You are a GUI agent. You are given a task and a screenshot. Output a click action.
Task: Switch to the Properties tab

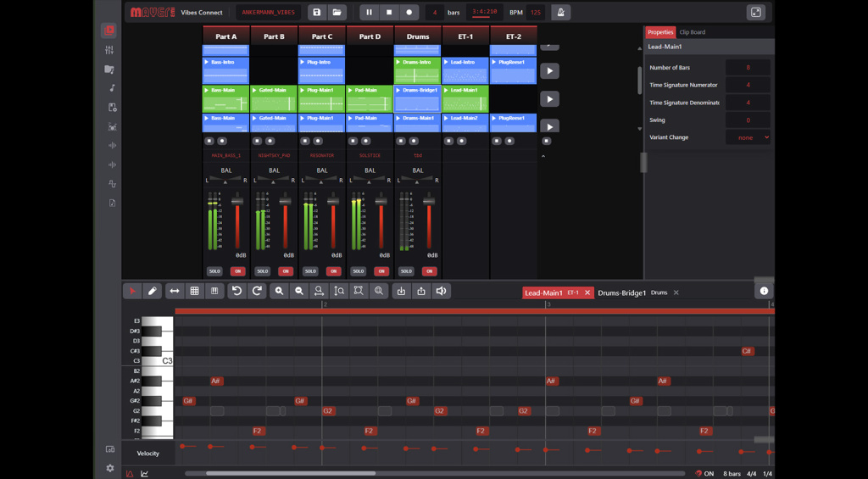tap(660, 32)
